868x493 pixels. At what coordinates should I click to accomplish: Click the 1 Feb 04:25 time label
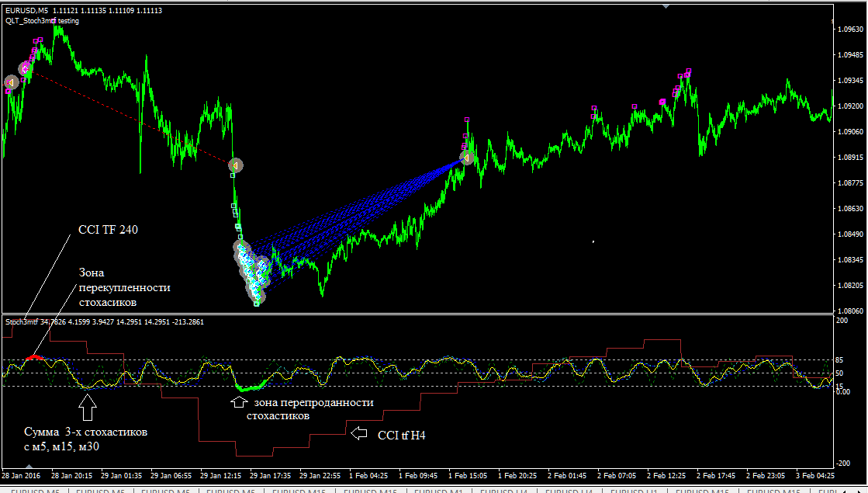tap(368, 475)
